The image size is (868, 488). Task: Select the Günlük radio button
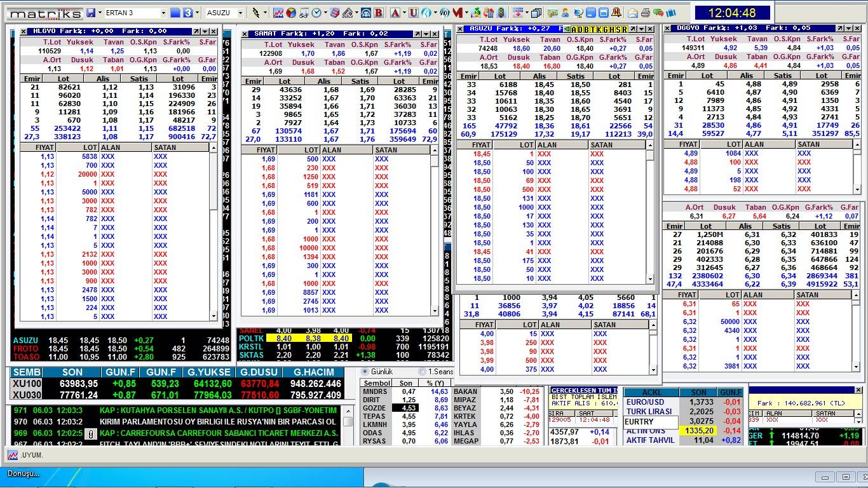(x=365, y=372)
